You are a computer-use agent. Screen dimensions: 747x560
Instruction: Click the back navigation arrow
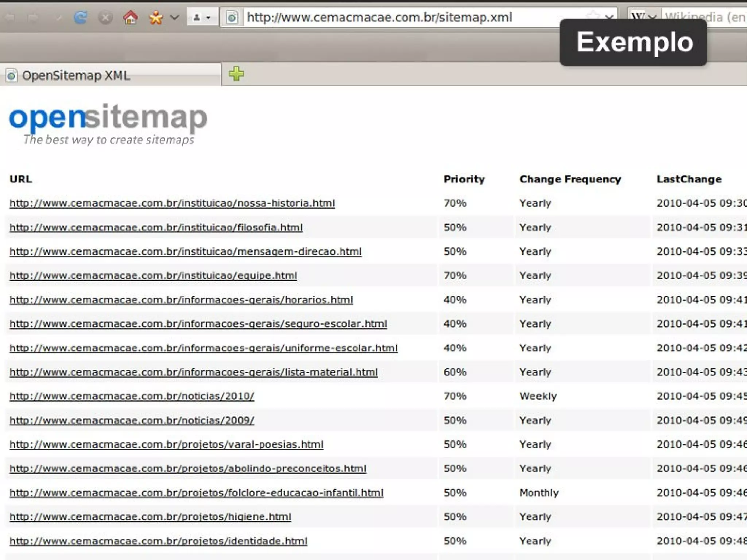(x=11, y=18)
